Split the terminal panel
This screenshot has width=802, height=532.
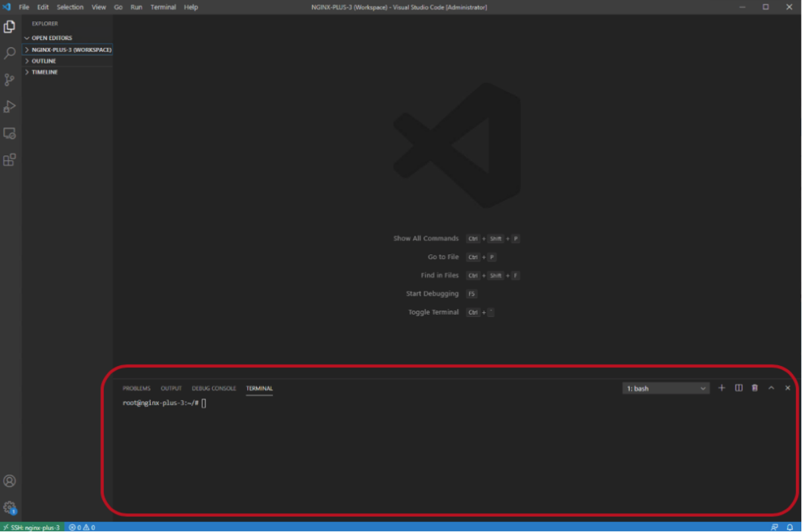click(x=738, y=388)
